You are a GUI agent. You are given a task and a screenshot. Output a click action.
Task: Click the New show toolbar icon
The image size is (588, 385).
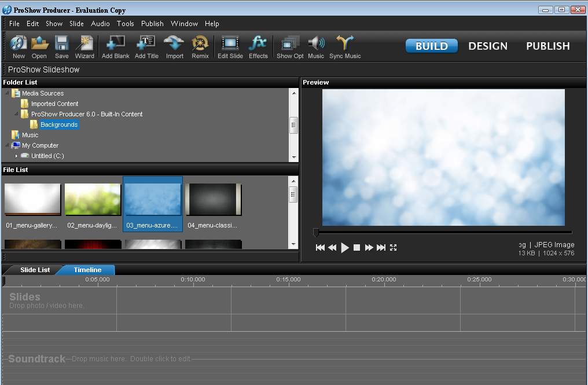tap(19, 47)
